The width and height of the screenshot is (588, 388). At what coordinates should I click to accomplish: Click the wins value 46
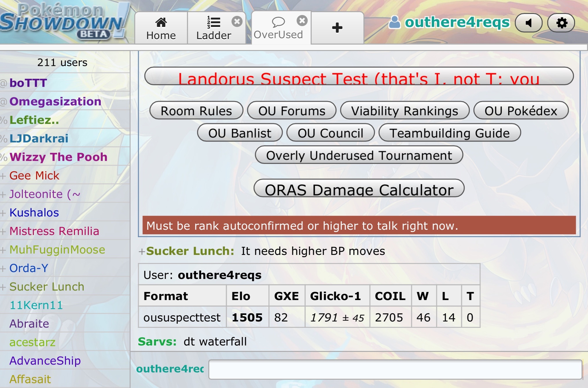(423, 317)
